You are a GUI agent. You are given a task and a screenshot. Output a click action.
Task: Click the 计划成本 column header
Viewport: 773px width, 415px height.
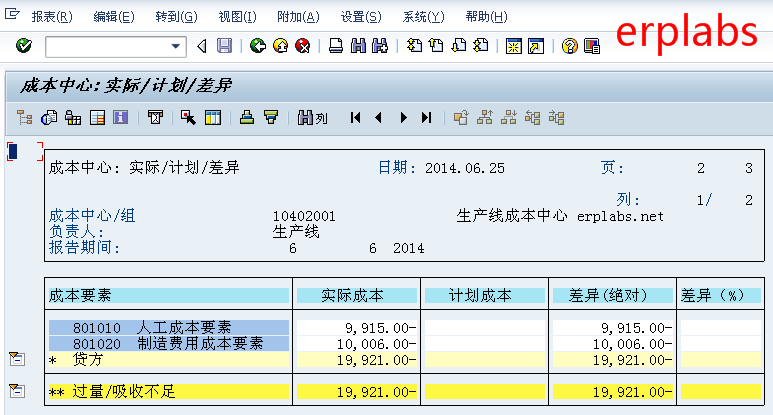485,295
